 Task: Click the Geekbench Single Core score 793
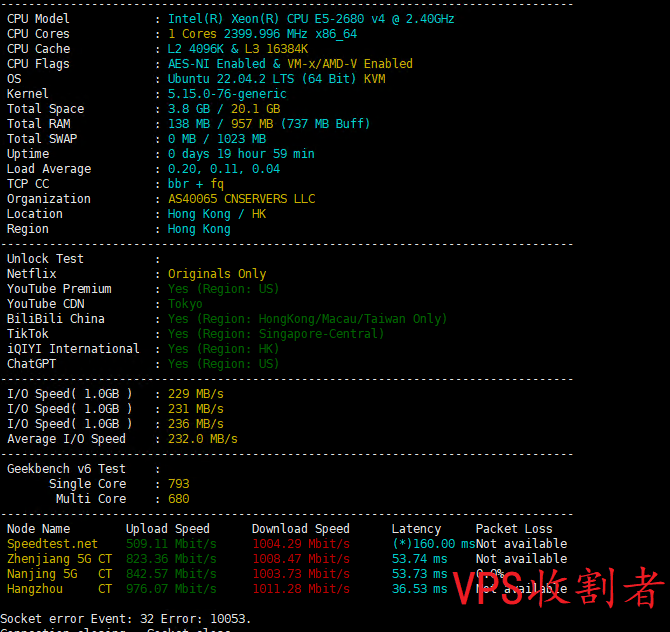click(179, 484)
